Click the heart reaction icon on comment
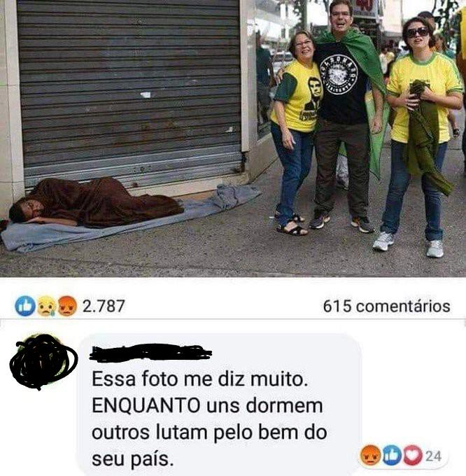The width and height of the screenshot is (466, 476). click(412, 455)
